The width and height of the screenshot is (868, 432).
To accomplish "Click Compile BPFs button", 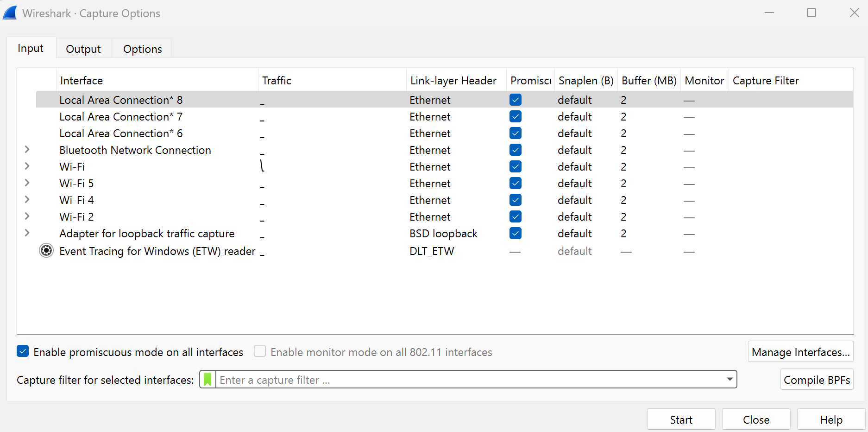I will tap(817, 380).
